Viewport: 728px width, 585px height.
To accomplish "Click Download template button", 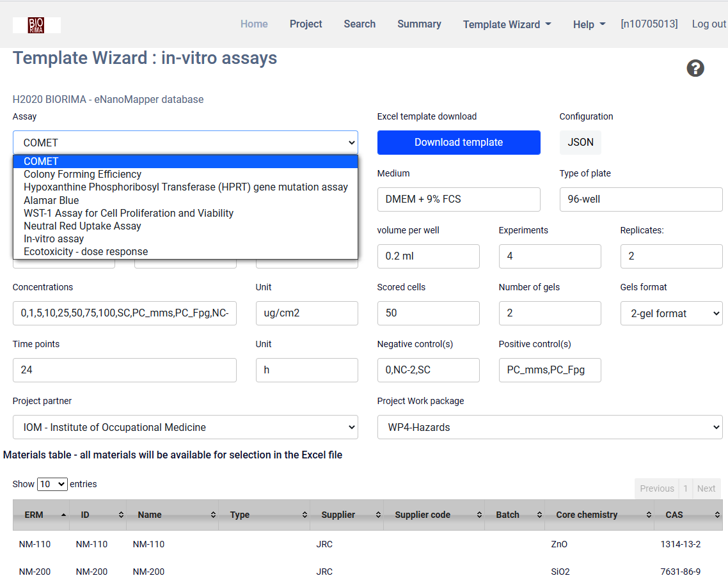I will (x=459, y=143).
